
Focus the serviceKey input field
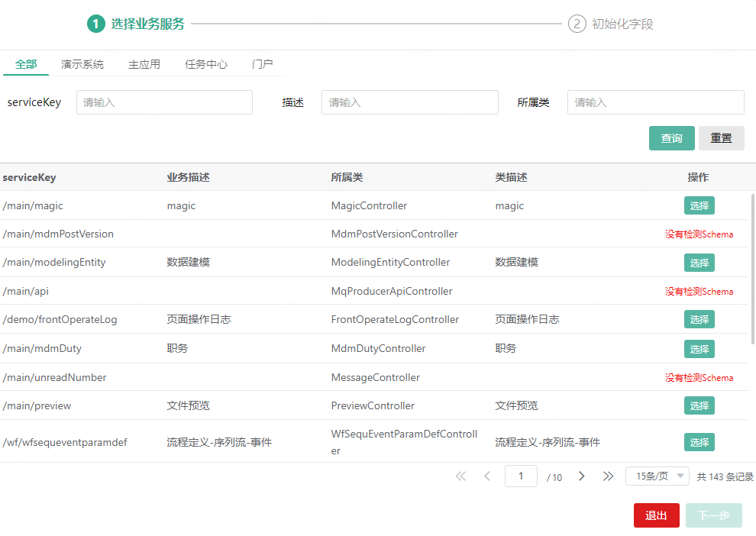coord(164,102)
